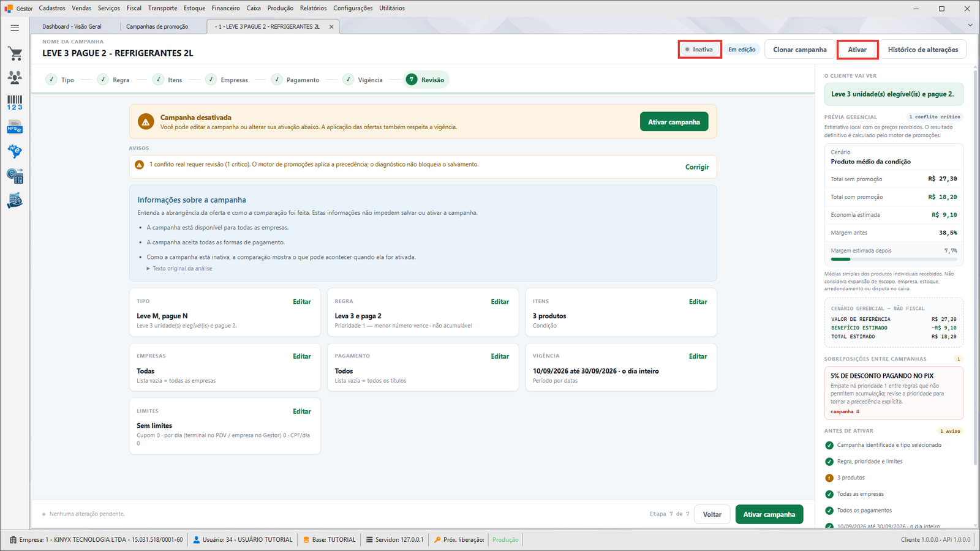Go to the Vigência step
Screen dimensions: 980x551
click(364, 80)
